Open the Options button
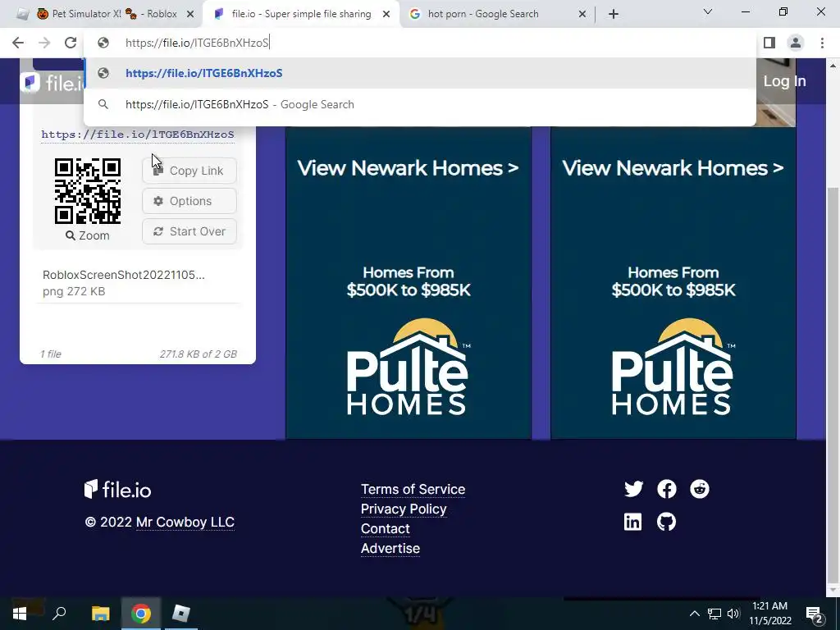840x630 pixels. pos(189,201)
